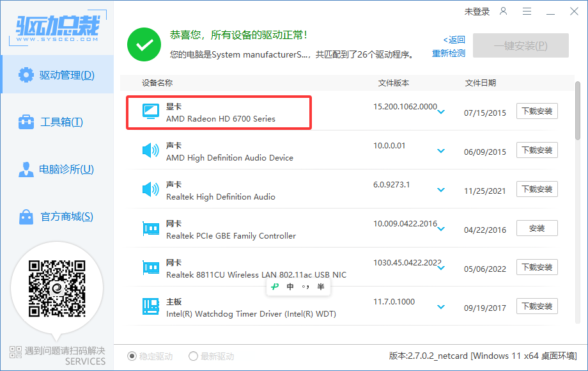Click speaker icon for Realtek High Definition Audio
Image resolution: width=588 pixels, height=371 pixels.
point(151,189)
